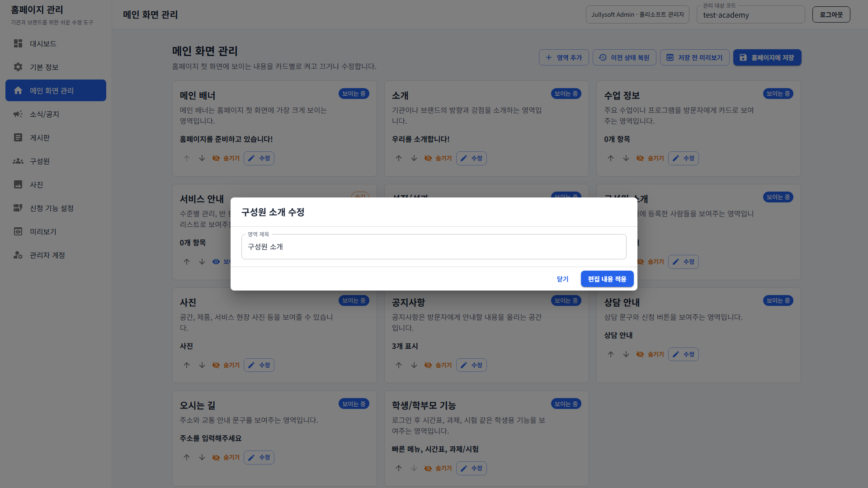
Task: Hide the 메인 배너 section
Action: [x=226, y=158]
